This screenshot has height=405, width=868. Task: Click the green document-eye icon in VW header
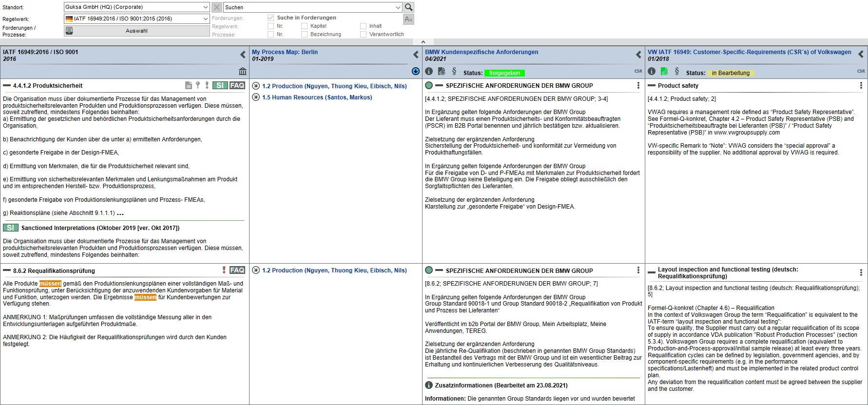pos(664,71)
